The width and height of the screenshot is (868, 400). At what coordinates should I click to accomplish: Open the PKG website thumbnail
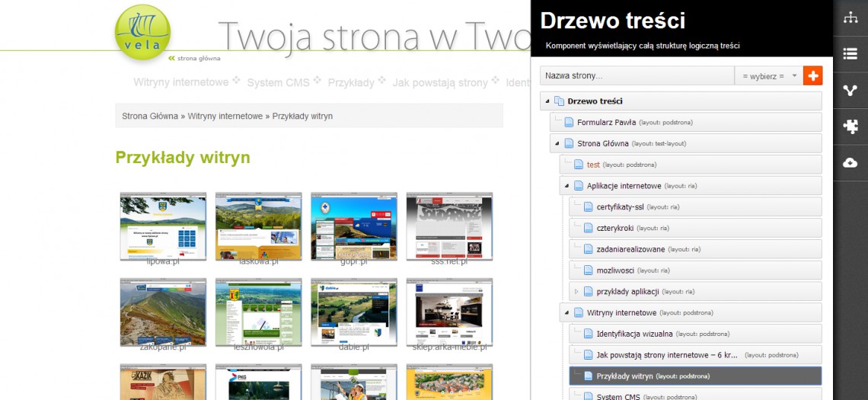259,382
